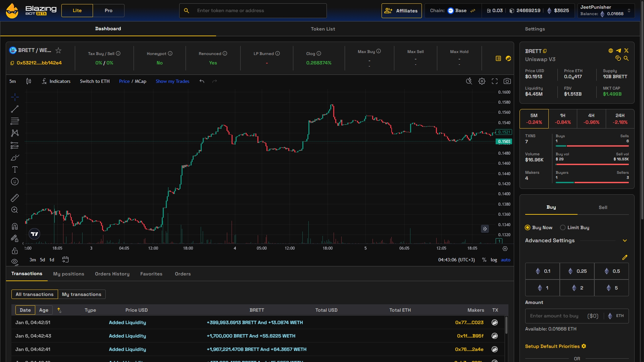Open the My positions tab

68,274
